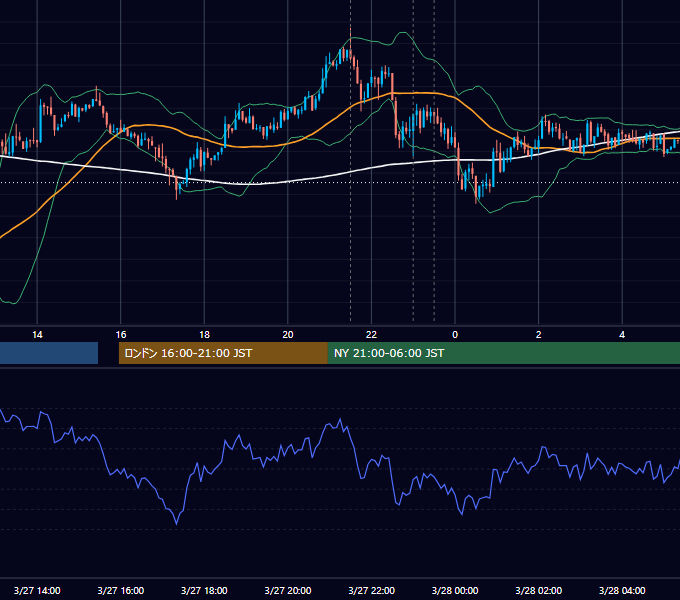Viewport: 680px width, 600px height.
Task: Click the NY 21:00-06:00 JST session bar
Action: [x=503, y=353]
